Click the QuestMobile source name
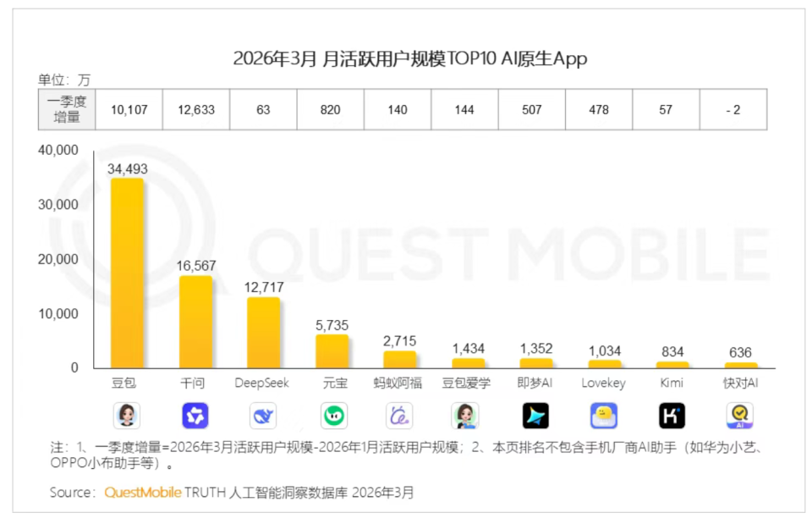Viewport: 812px width, 524px height. click(143, 492)
